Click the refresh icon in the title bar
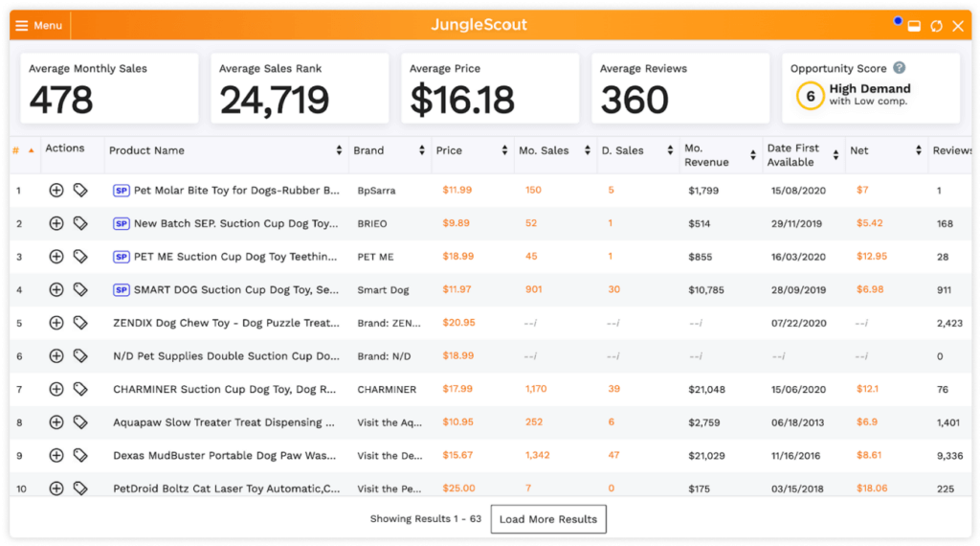980x546 pixels. click(936, 26)
